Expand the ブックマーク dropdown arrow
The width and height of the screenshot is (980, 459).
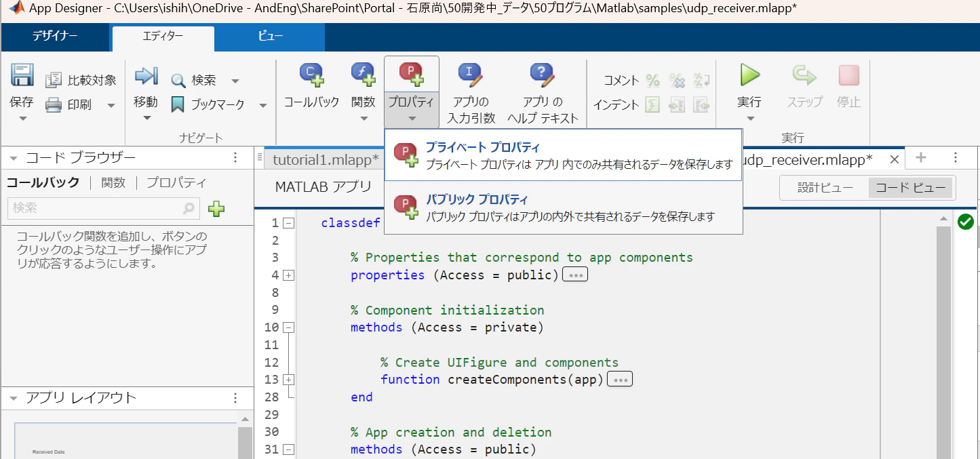point(263,106)
